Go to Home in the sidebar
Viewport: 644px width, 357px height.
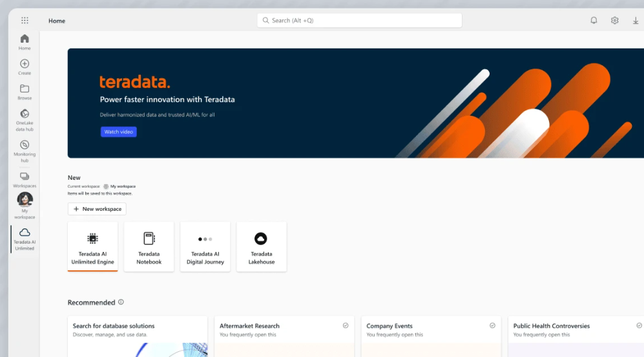click(25, 42)
